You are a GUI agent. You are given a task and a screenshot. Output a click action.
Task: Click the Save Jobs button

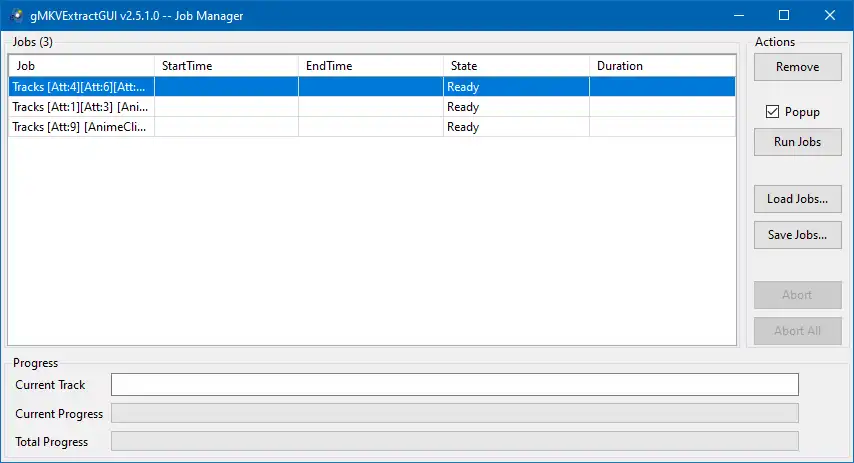[x=797, y=235]
